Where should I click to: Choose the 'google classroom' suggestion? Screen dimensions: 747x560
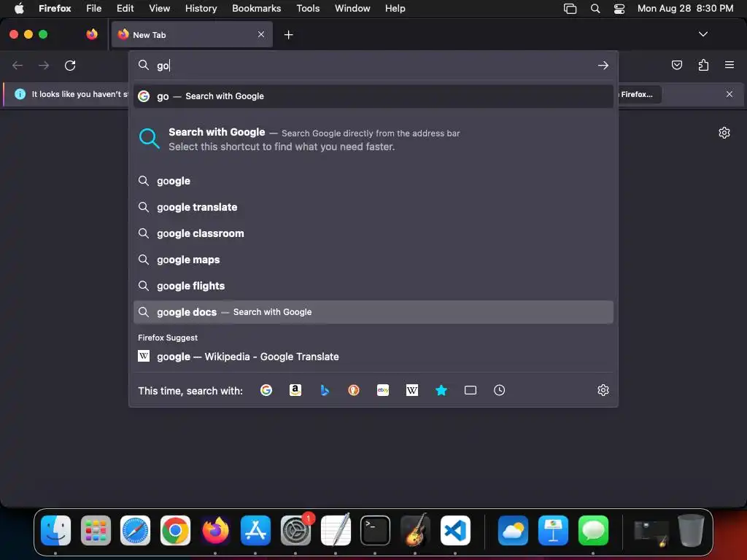pyautogui.click(x=373, y=233)
